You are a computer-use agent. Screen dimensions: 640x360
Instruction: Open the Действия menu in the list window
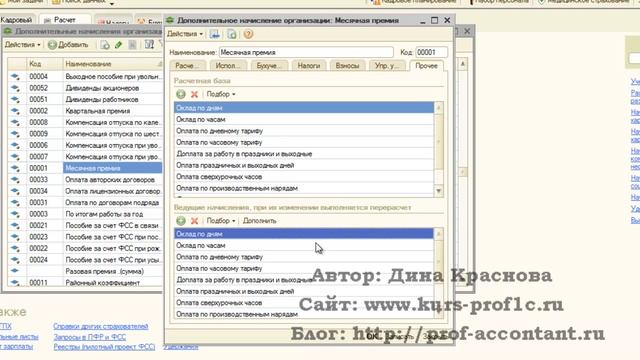22,45
